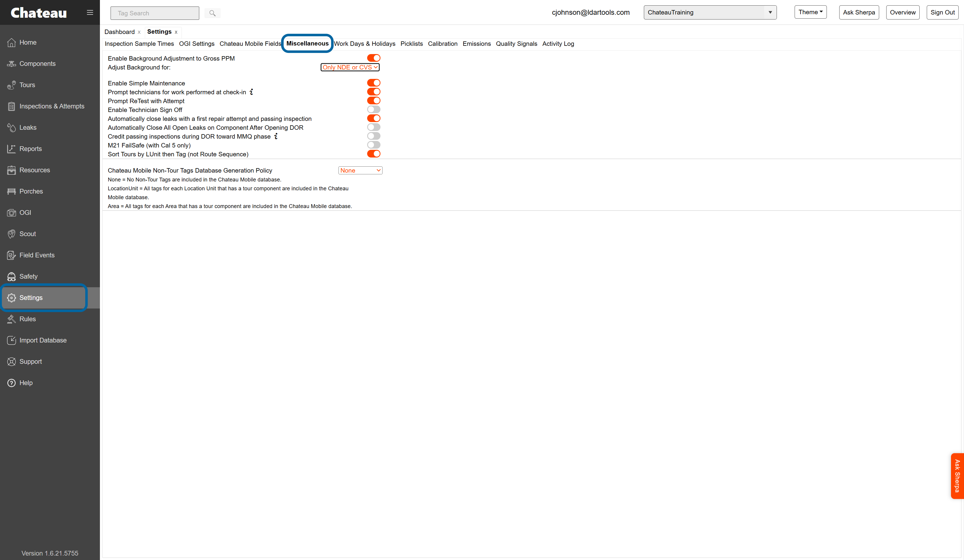Open Non-Tour Tags Generation Policy dropdown

click(360, 171)
